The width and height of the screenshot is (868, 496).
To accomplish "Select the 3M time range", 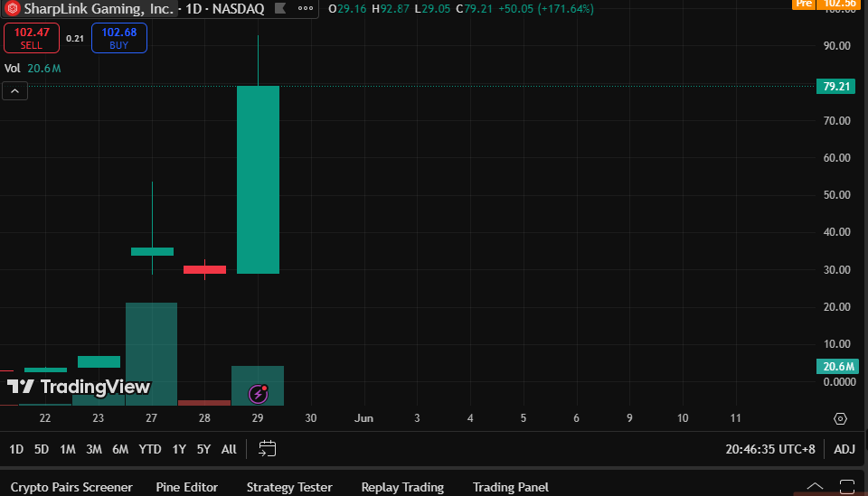I will point(94,449).
